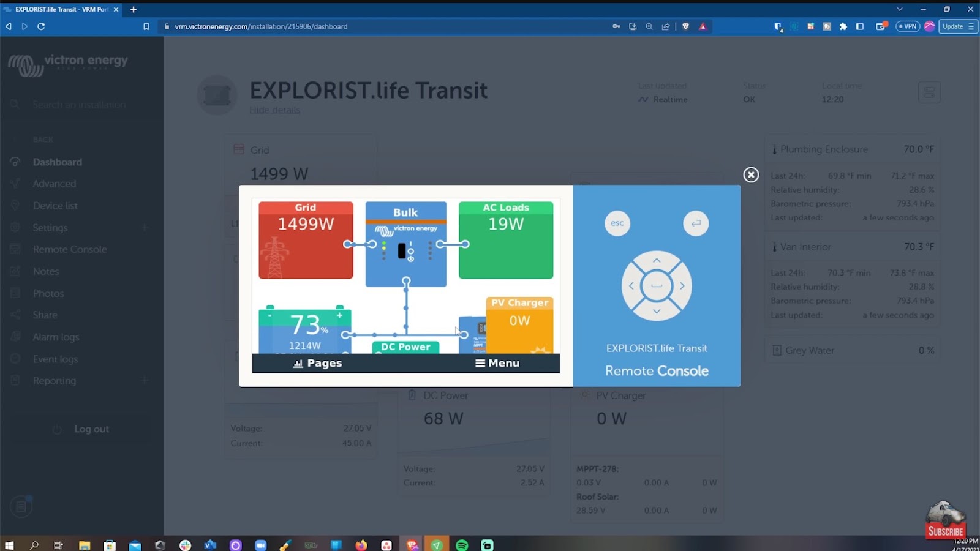
Task: Open File Explorer from the taskbar
Action: pyautogui.click(x=85, y=545)
